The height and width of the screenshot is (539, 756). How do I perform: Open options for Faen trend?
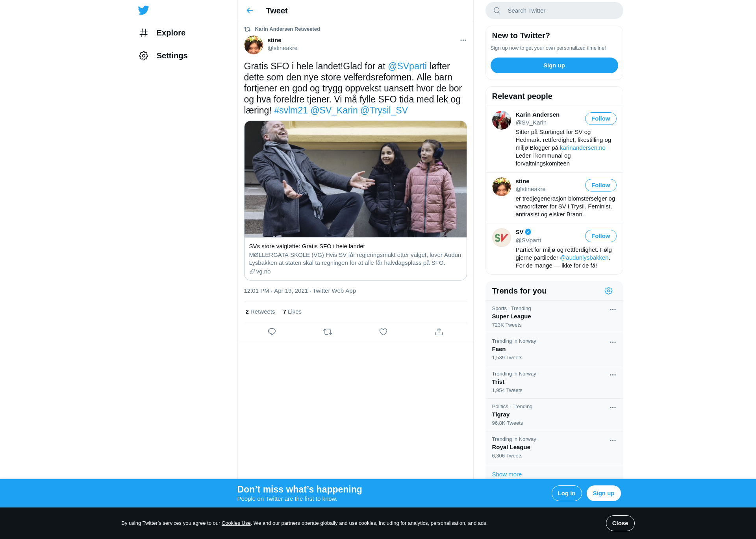(613, 342)
